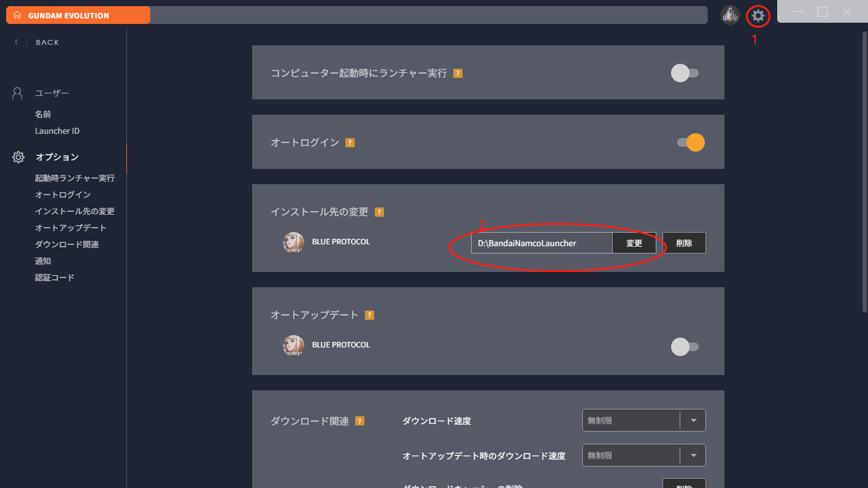Open オートアップデート時のダウンロード速度 dropdown

[643, 455]
